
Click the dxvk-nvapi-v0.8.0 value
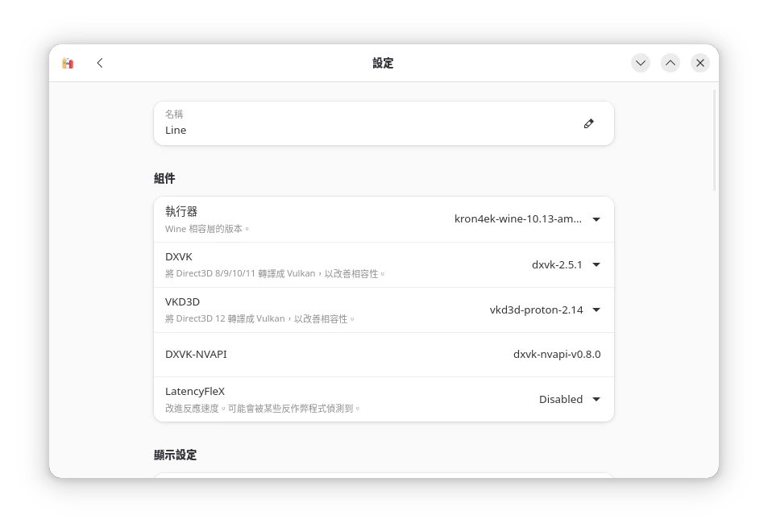coord(557,354)
